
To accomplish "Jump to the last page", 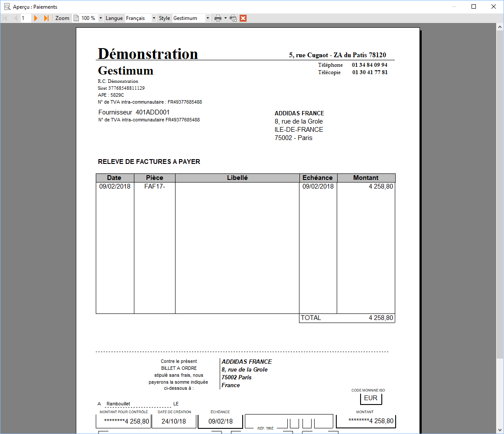I will [x=46, y=18].
